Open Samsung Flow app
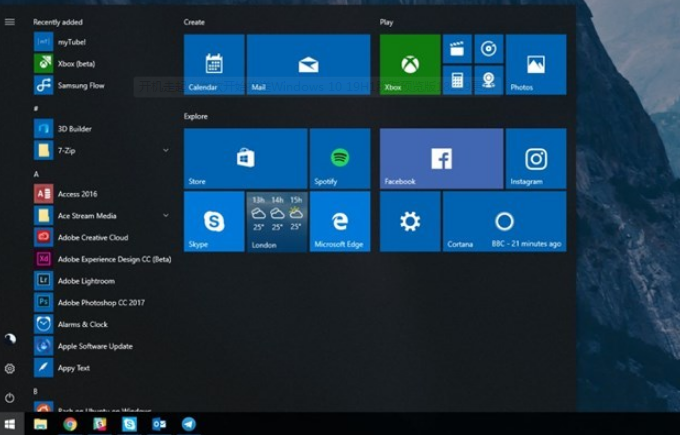The width and height of the screenshot is (680, 435). point(103,85)
